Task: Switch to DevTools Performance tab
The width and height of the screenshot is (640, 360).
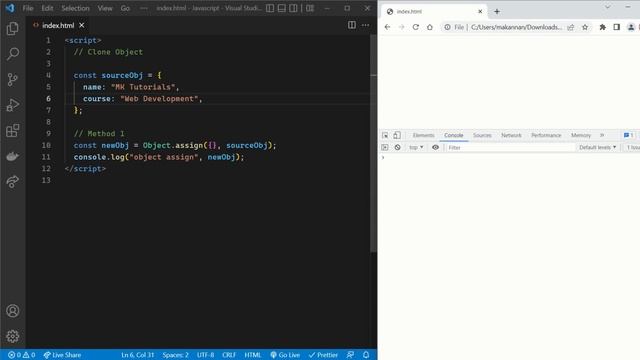Action: tap(546, 135)
